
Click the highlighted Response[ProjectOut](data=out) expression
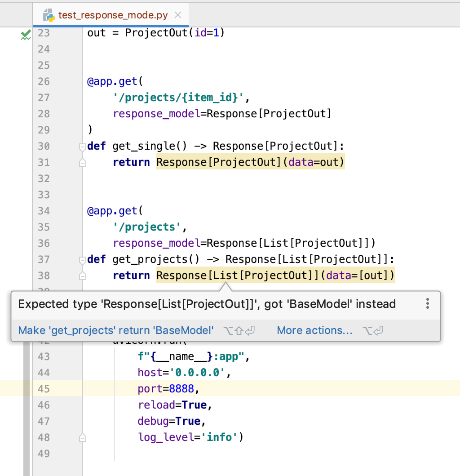[x=250, y=162]
